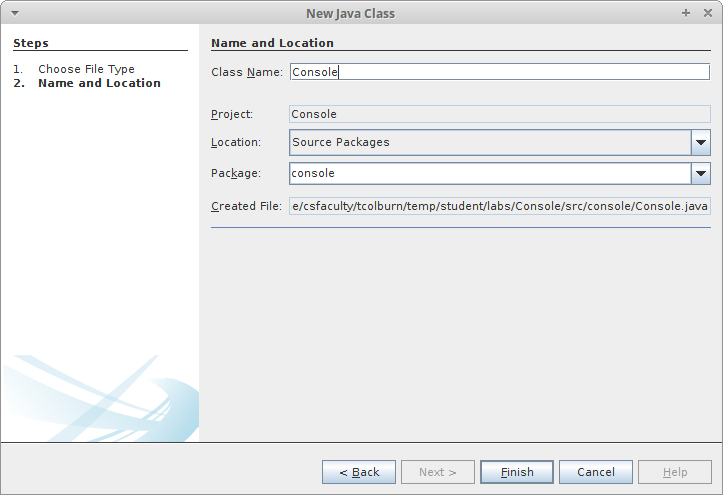Image resolution: width=723 pixels, height=495 pixels.
Task: Go back with the Back button
Action: (359, 472)
